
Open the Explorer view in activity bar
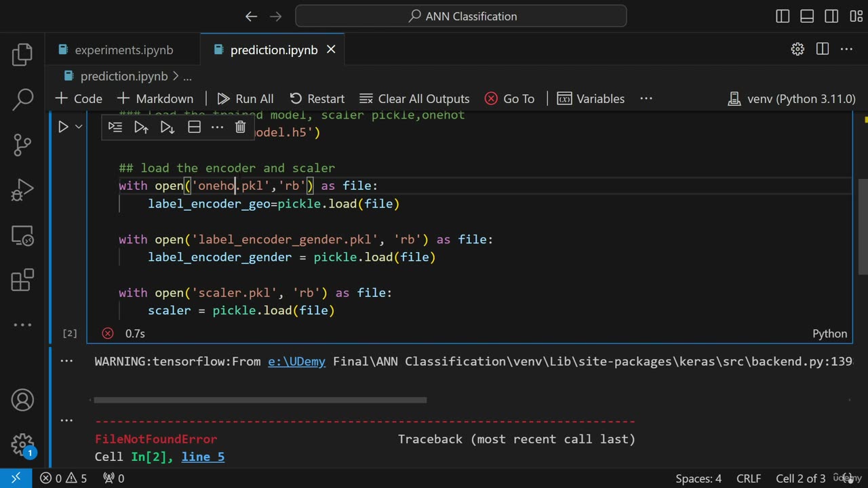(22, 55)
